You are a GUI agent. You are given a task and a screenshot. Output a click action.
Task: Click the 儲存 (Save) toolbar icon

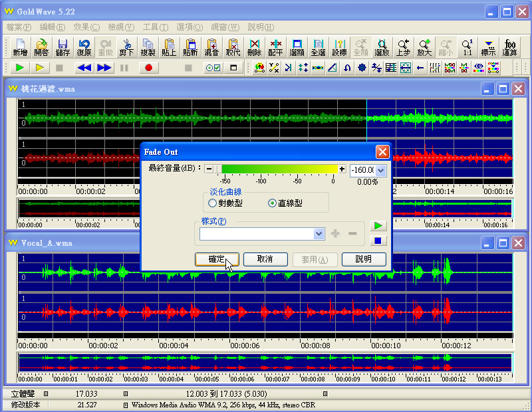[63, 47]
